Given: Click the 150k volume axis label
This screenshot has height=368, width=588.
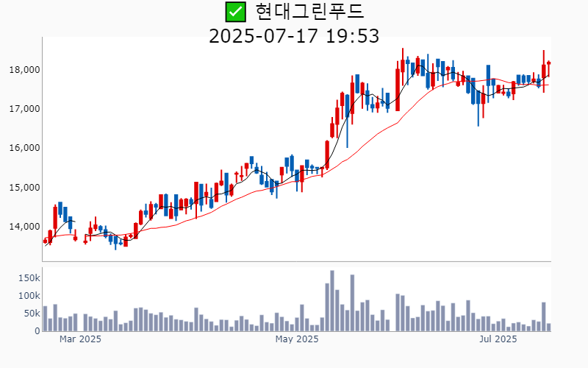Looking at the screenshot, I should pos(29,278).
